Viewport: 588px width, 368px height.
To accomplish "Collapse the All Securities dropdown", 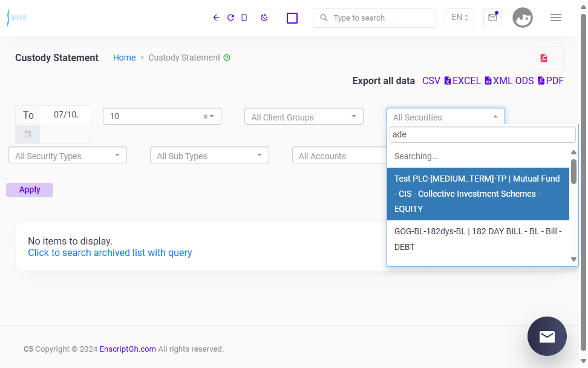I will point(446,117).
